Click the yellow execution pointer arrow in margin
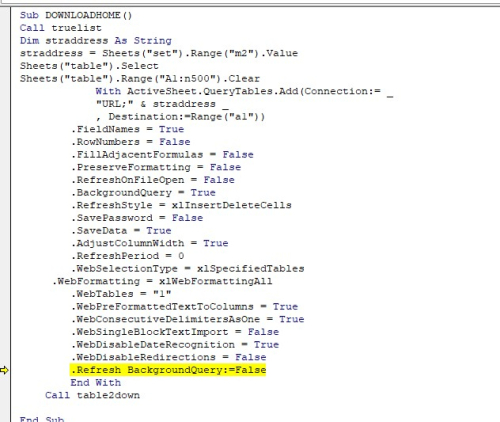The image size is (500, 422). click(4, 370)
